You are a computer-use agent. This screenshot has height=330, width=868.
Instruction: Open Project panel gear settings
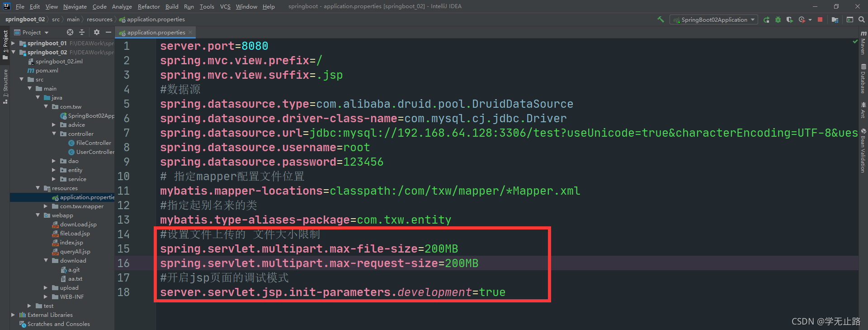pyautogui.click(x=96, y=32)
